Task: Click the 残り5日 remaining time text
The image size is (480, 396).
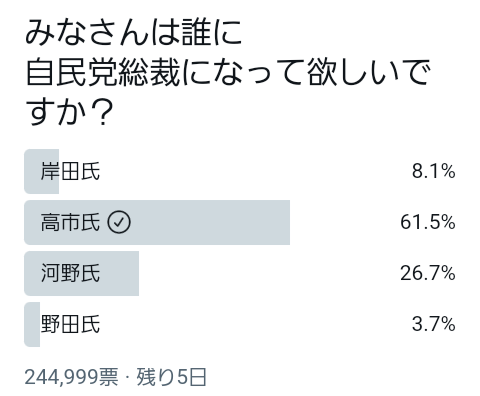Action: pyautogui.click(x=171, y=377)
